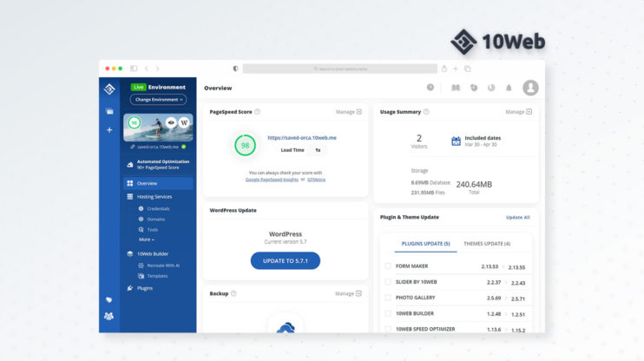The width and height of the screenshot is (644, 361).
Task: Switch to the THEMES UPDATE (4) tab
Action: click(x=487, y=244)
